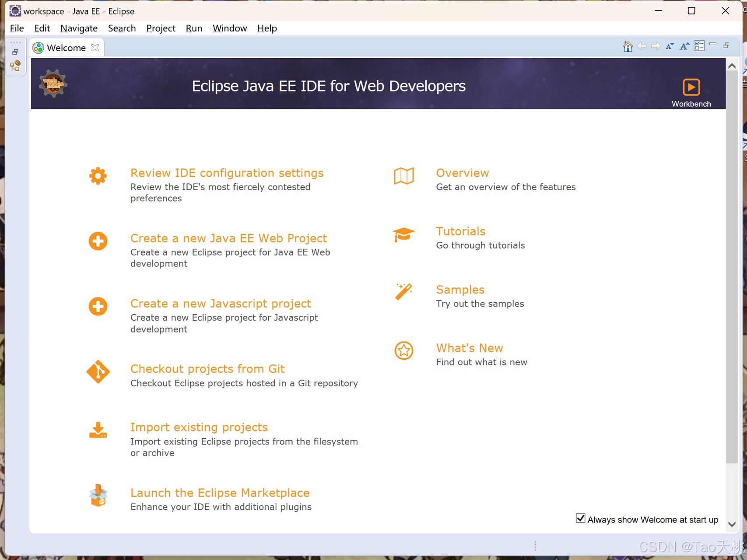Open Checkout projects from Git link
The height and width of the screenshot is (560, 747).
(x=207, y=369)
